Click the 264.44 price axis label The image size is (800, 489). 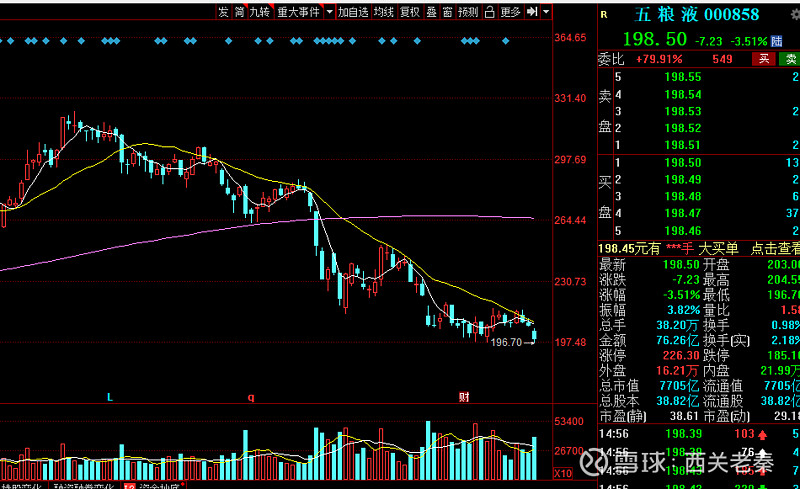570,221
